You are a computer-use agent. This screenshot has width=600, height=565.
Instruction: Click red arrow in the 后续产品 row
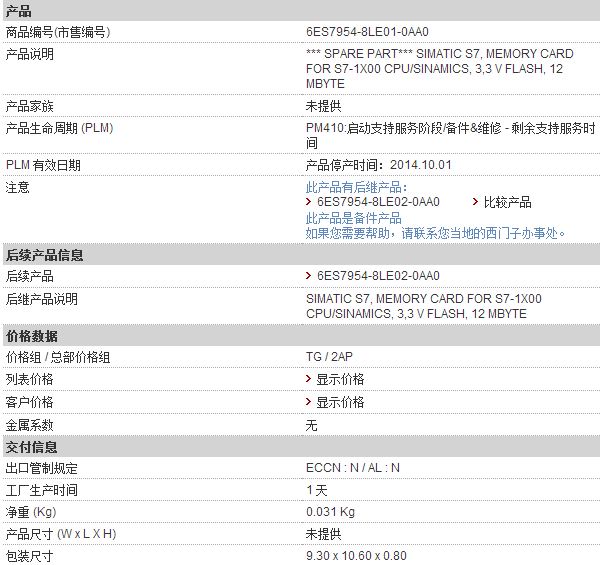[308, 275]
